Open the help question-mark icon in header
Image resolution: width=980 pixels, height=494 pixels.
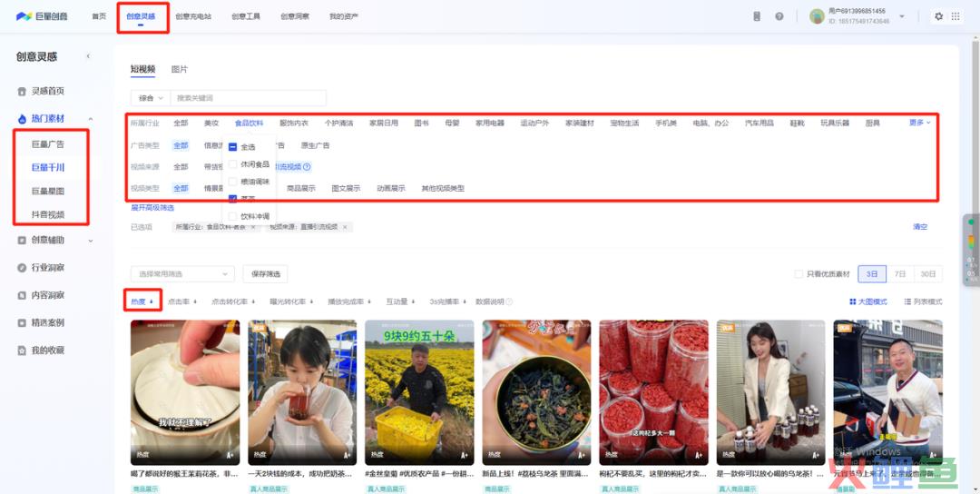coord(779,16)
